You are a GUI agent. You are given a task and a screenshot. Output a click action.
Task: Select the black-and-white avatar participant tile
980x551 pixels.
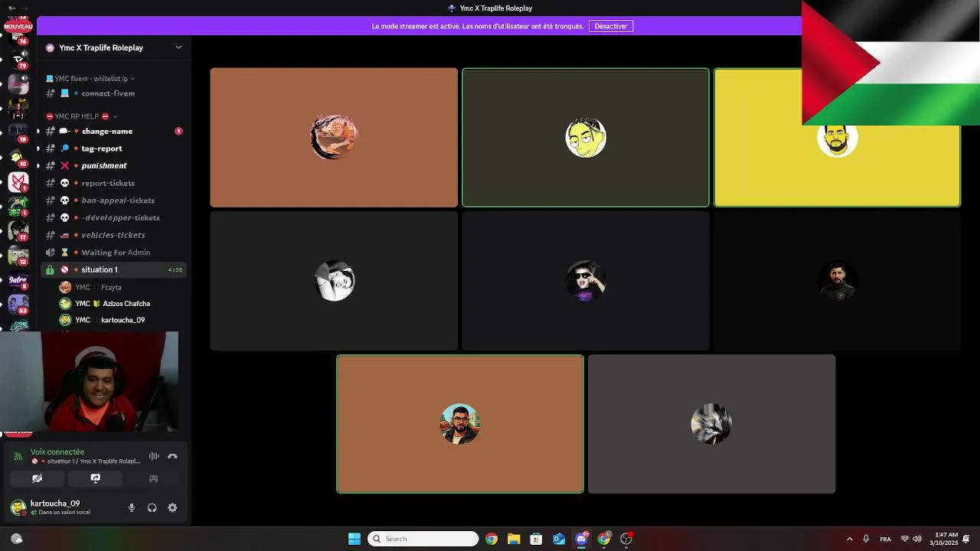coord(334,281)
